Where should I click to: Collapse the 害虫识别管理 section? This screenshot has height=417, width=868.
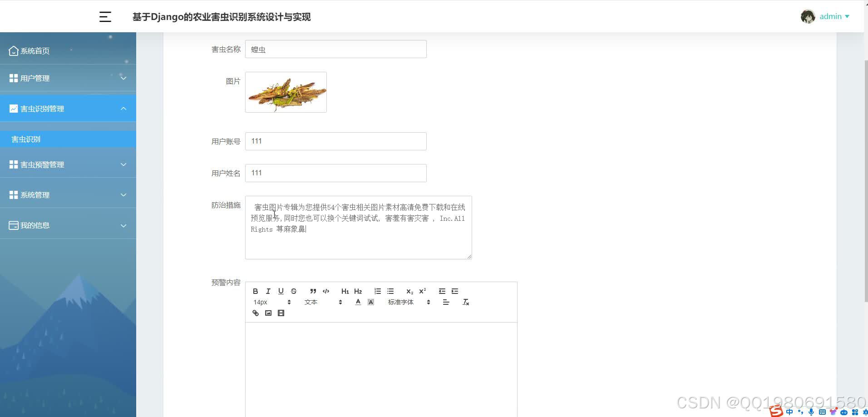tap(68, 108)
